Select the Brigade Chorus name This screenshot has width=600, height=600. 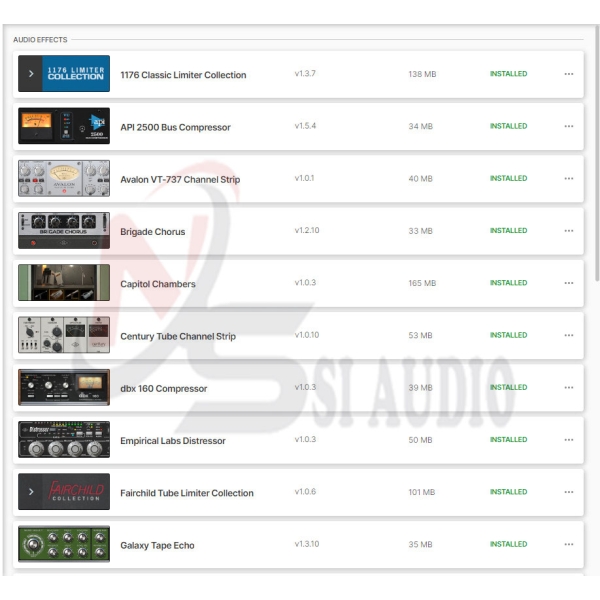coord(153,232)
